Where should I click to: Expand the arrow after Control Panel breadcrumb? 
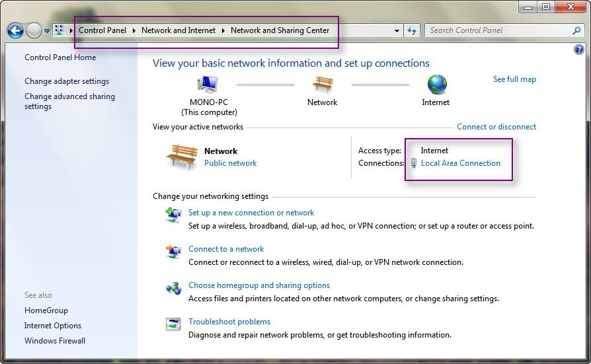click(134, 30)
